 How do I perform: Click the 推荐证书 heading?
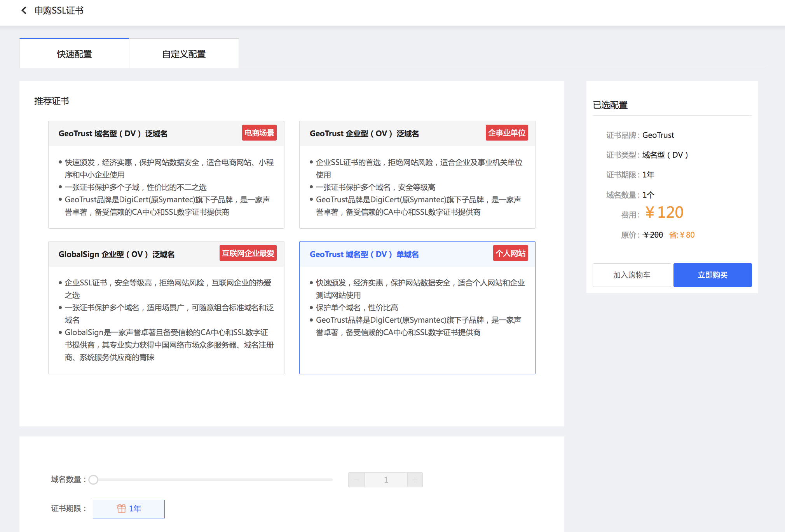51,101
